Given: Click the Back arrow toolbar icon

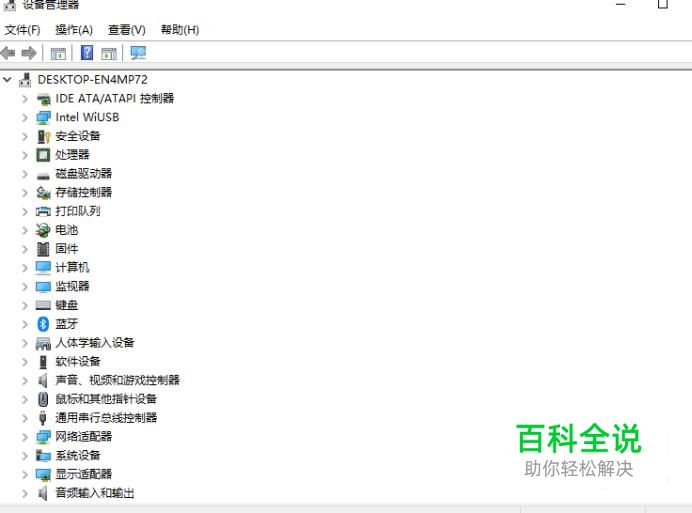Looking at the screenshot, I should (8, 53).
